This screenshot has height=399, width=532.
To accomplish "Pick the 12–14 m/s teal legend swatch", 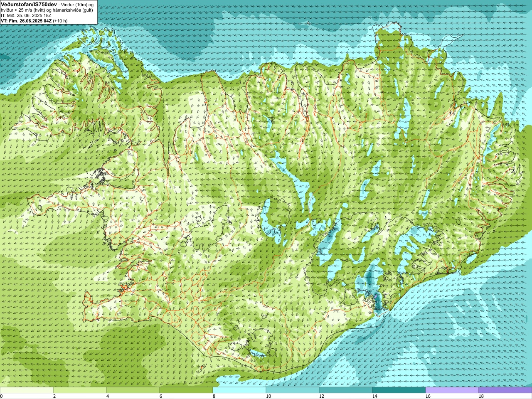I will pos(346,390).
